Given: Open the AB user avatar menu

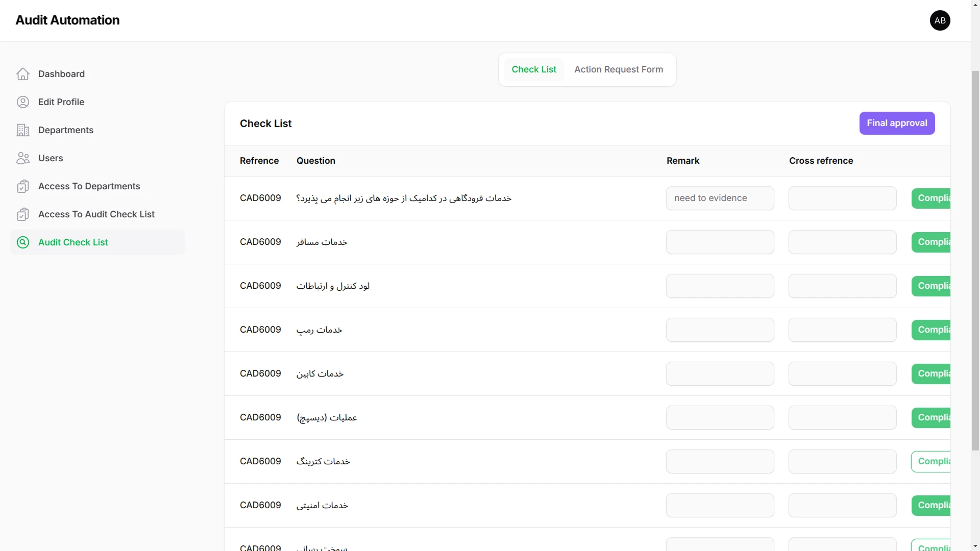Looking at the screenshot, I should pos(940,20).
